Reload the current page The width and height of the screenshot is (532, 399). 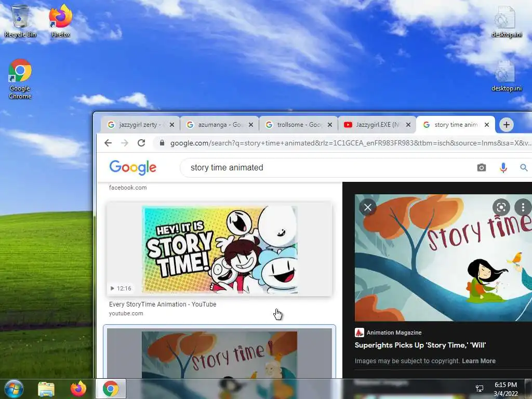click(x=141, y=143)
